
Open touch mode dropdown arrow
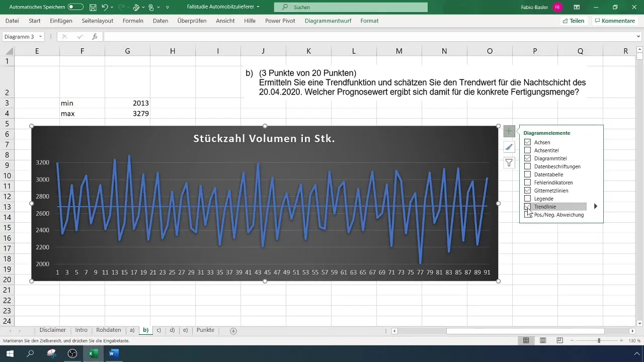(158, 8)
